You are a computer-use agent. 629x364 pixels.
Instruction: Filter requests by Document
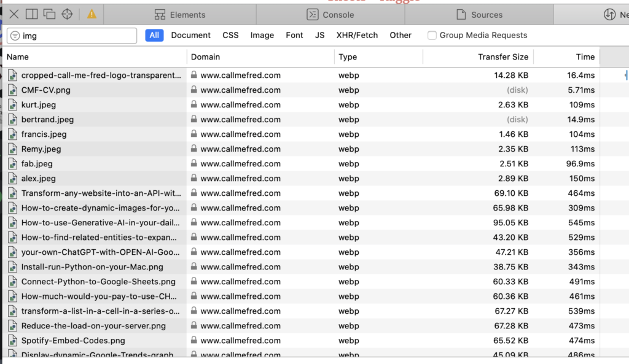[190, 35]
